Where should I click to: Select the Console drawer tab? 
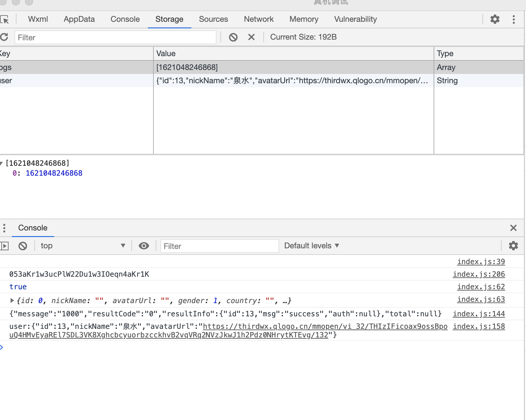coord(33,228)
